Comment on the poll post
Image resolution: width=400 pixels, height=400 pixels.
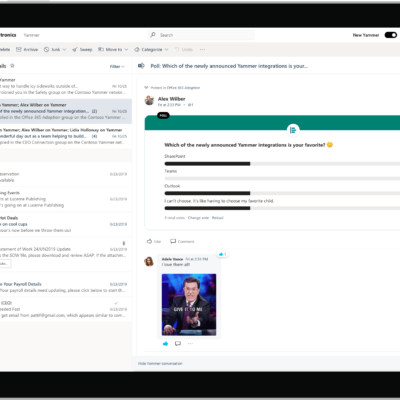[x=182, y=241]
